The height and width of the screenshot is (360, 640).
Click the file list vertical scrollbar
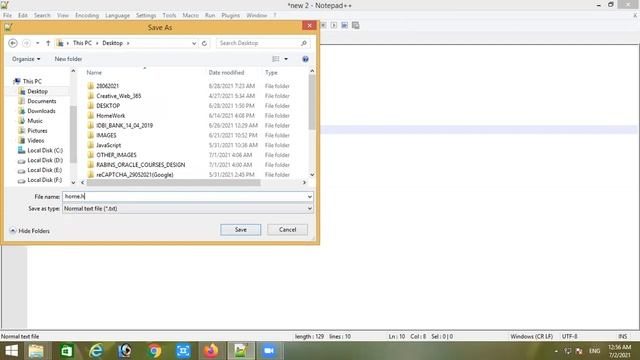(x=312, y=103)
